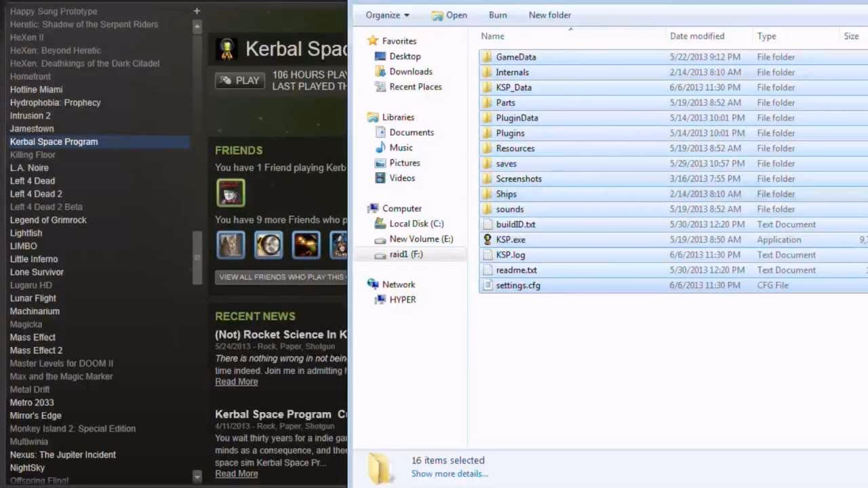The height and width of the screenshot is (488, 868).
Task: Click the add game plus icon in Steam
Action: coord(197,11)
